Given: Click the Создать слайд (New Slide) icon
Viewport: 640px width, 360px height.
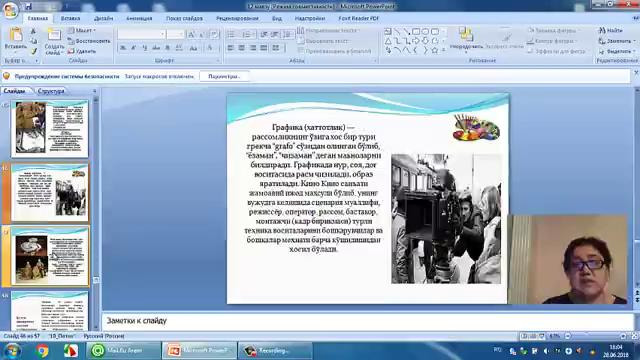Looking at the screenshot, I should tap(54, 35).
